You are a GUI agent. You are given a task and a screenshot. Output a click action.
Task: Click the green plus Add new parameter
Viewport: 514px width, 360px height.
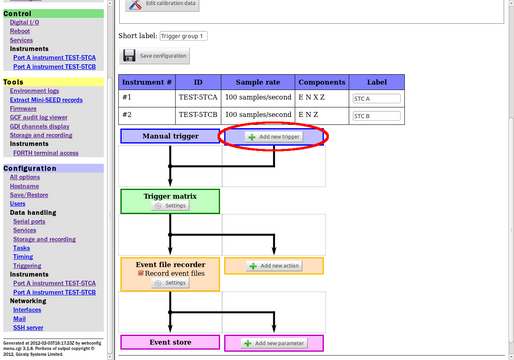[x=248, y=343]
